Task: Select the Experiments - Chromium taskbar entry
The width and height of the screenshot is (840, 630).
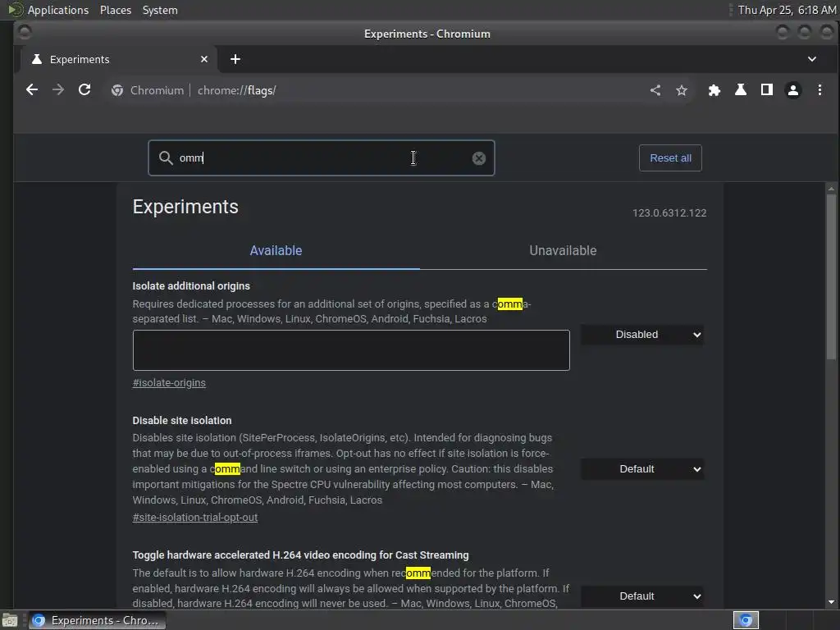Action: [x=97, y=620]
